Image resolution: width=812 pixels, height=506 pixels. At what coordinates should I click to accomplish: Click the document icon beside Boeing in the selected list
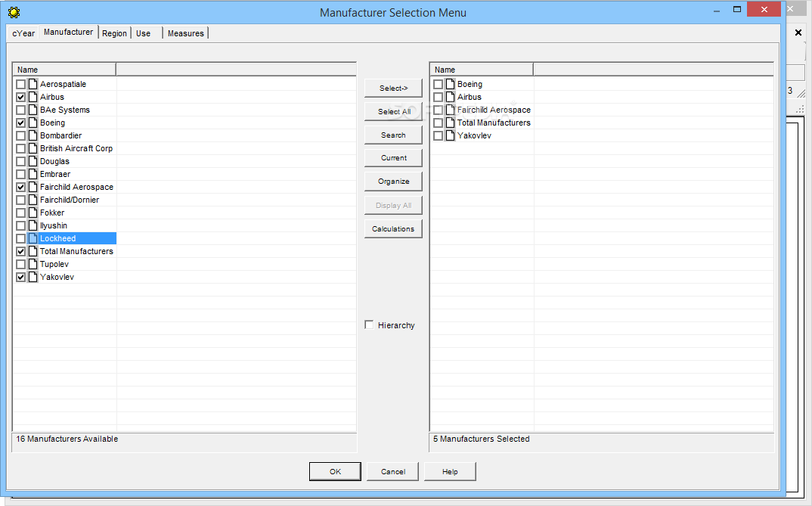coord(450,84)
